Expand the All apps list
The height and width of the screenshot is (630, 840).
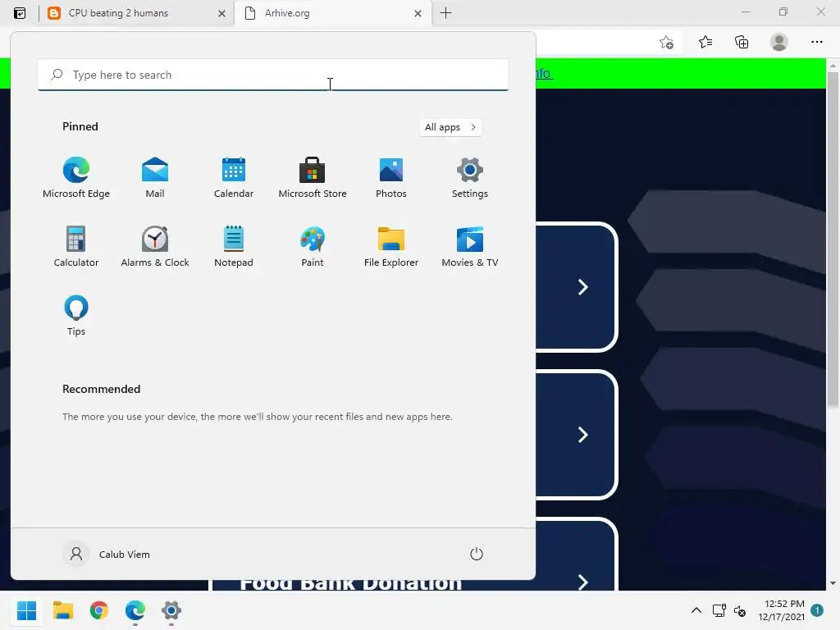450,127
